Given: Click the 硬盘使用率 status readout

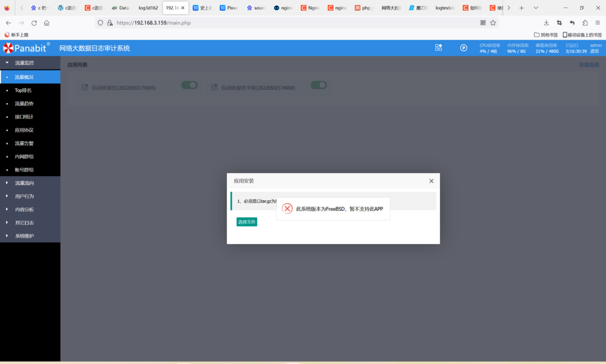Looking at the screenshot, I should click(547, 48).
